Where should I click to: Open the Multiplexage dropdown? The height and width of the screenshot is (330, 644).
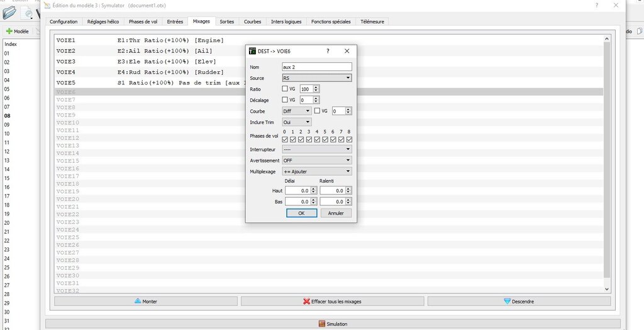coord(316,171)
